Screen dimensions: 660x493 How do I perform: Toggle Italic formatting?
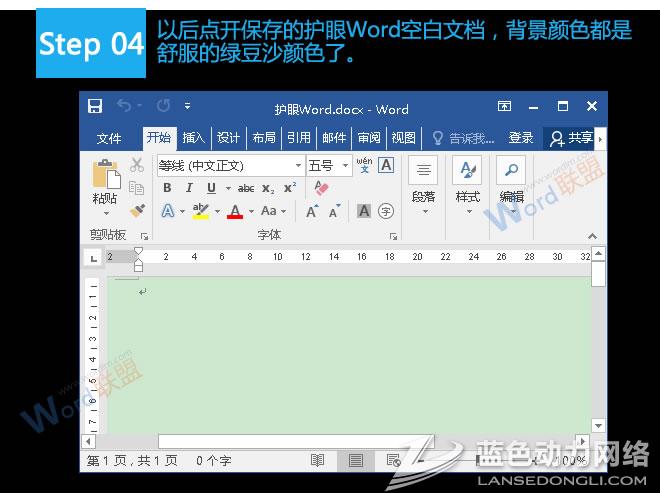click(189, 188)
